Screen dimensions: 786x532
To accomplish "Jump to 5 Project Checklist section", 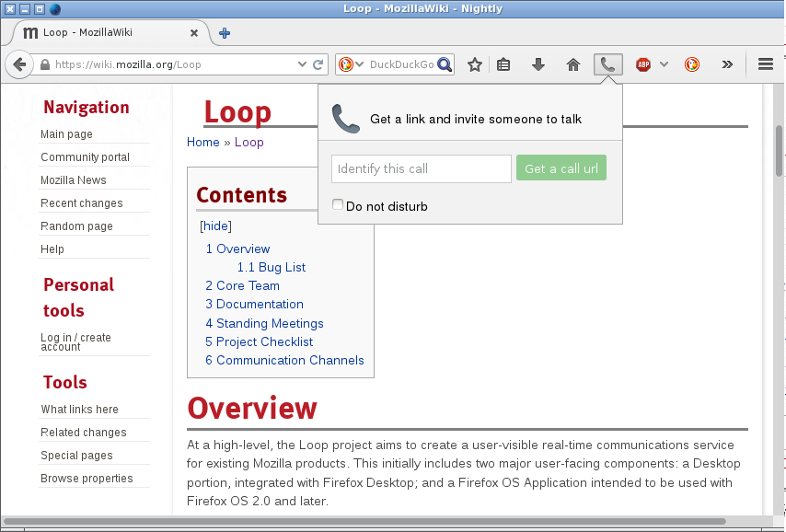I will 260,342.
